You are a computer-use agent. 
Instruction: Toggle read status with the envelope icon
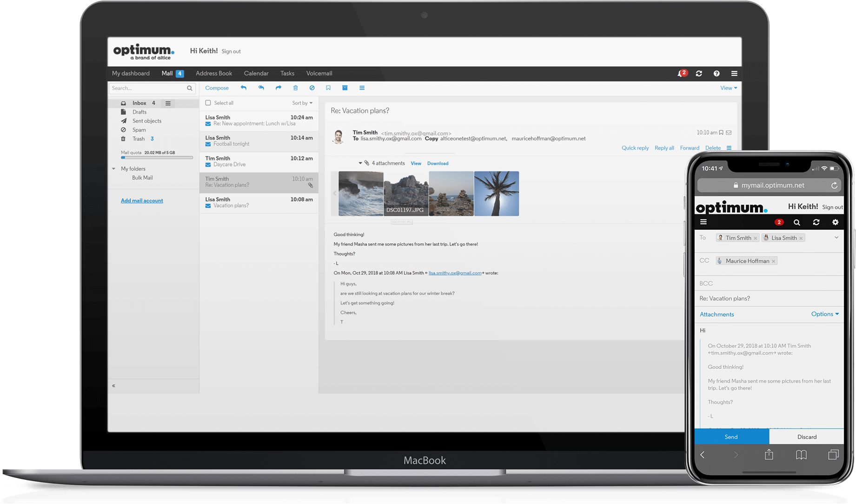[x=729, y=133]
